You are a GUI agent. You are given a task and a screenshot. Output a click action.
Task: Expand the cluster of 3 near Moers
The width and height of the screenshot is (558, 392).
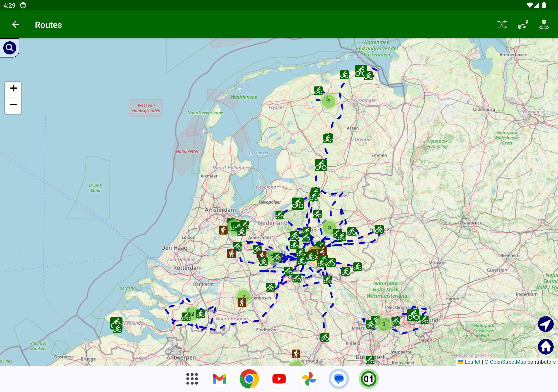[384, 324]
